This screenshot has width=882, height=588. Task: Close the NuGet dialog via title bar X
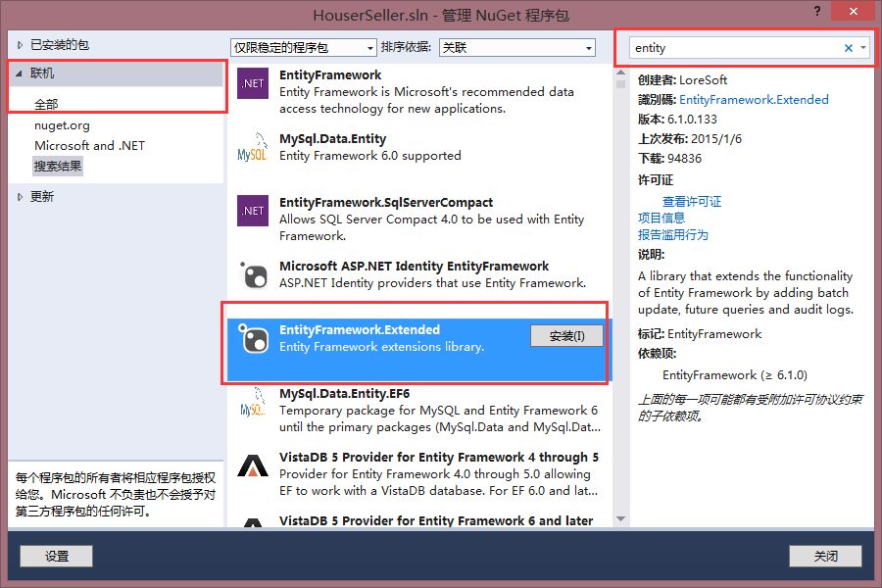click(853, 11)
